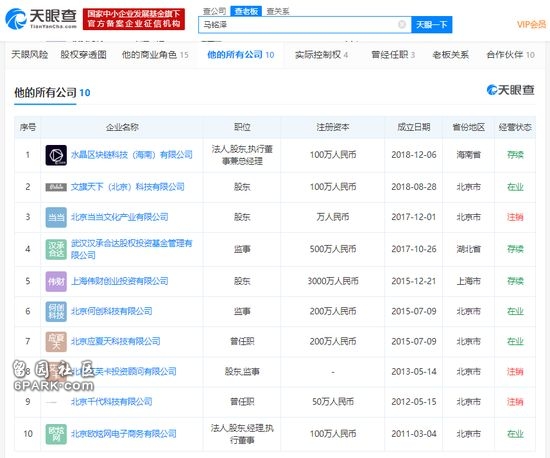Click 职位 column header
Screen dimensions: 550x458
click(x=242, y=127)
